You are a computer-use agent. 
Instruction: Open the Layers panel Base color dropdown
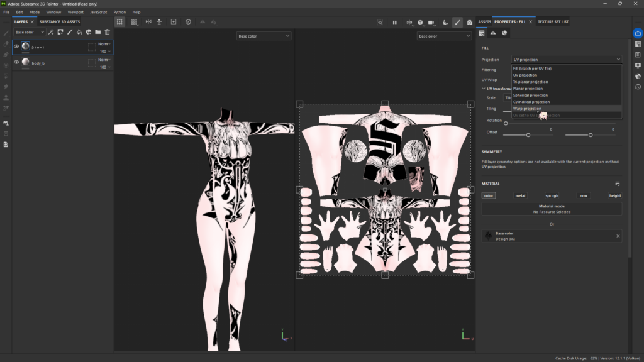tap(29, 32)
